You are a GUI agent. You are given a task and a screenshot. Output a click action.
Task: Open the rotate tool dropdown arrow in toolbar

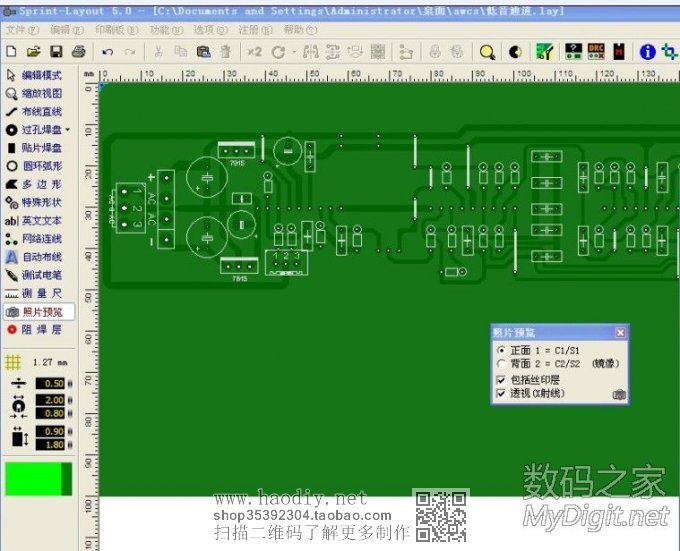coord(294,52)
